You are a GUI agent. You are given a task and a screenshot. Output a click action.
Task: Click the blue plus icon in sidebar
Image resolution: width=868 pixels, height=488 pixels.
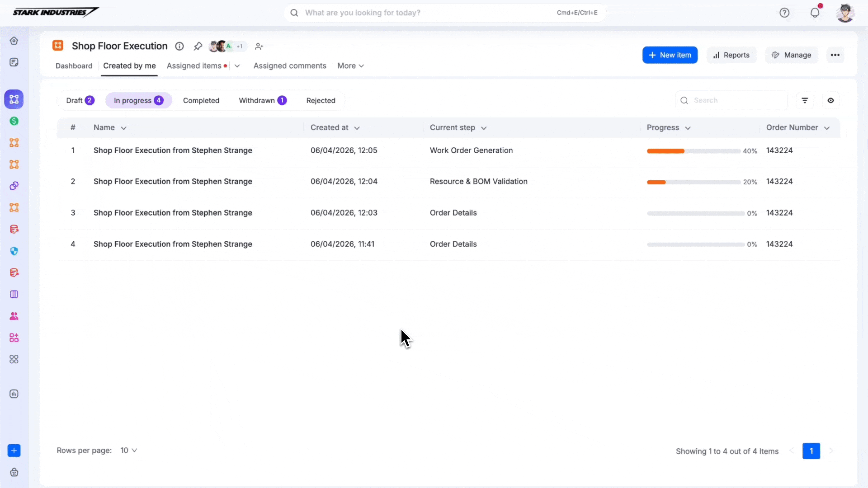click(14, 450)
